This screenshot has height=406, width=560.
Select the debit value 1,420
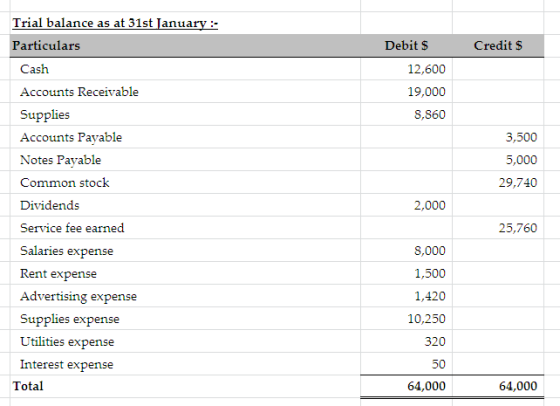click(430, 296)
